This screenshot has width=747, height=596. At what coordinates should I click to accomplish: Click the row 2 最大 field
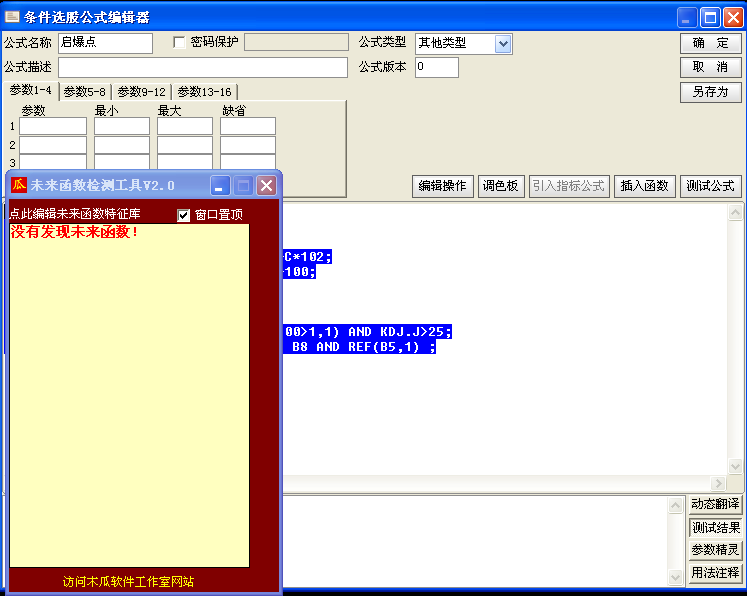pyautogui.click(x=185, y=145)
